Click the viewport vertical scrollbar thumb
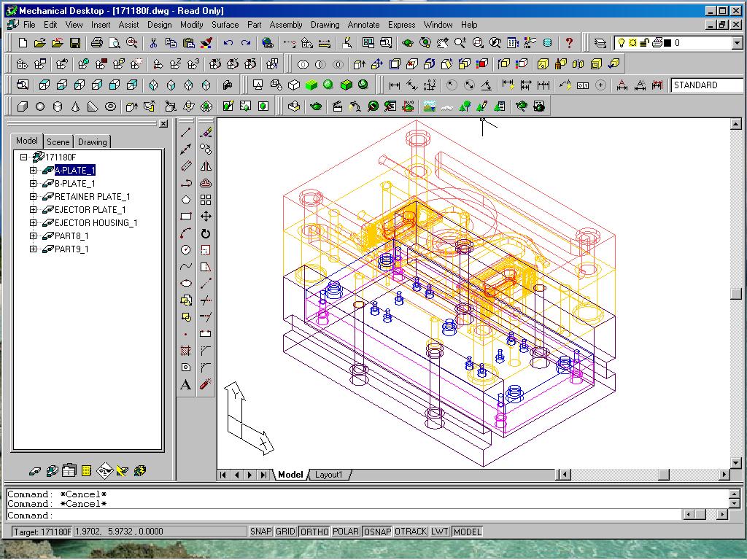Image resolution: width=747 pixels, height=560 pixels. point(735,293)
